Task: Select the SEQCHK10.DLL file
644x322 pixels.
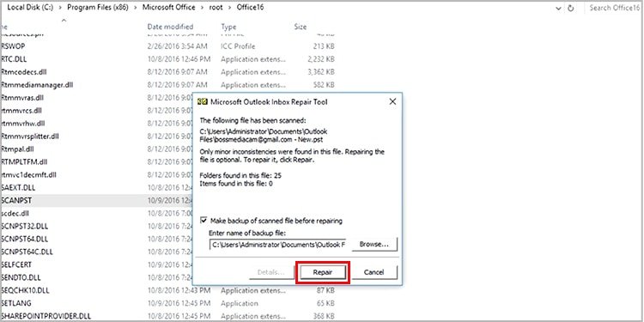Action: 25,290
